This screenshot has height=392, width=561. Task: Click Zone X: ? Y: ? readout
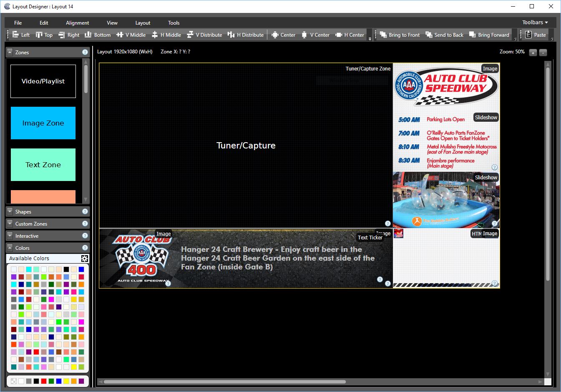175,52
